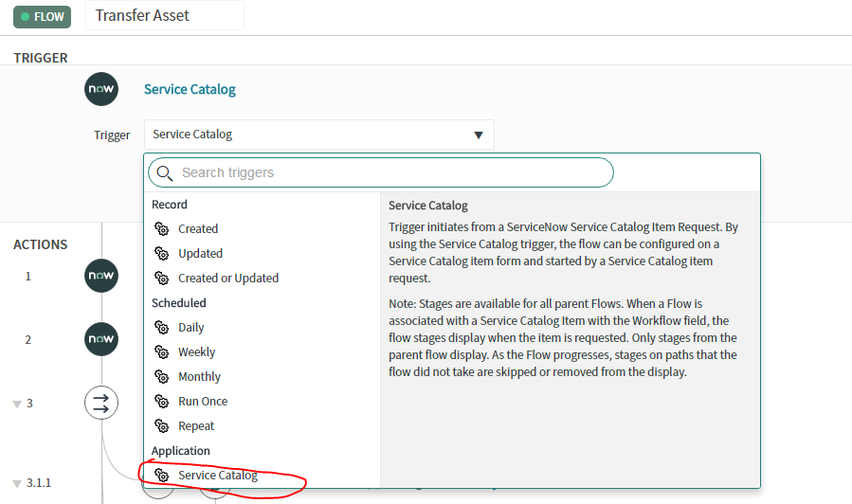Viewport: 852px width, 504px height.
Task: Click the now logo icon for action 2
Action: tap(101, 339)
